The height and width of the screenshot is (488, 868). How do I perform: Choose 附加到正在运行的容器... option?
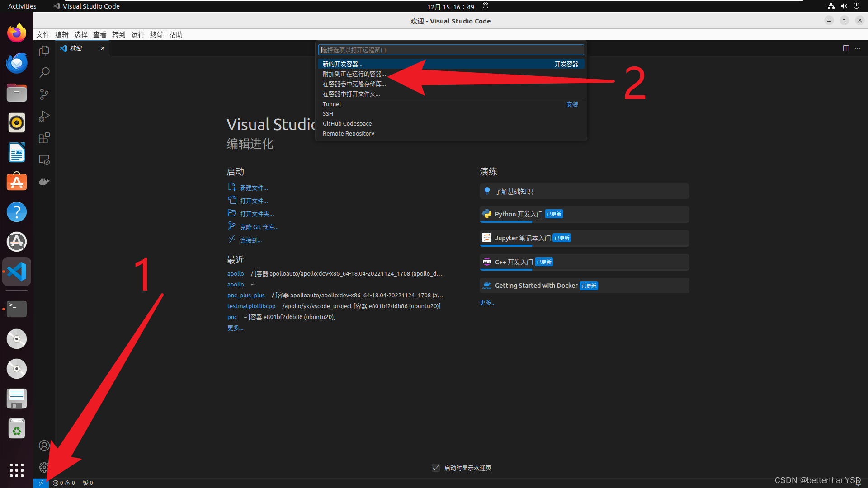click(x=451, y=74)
